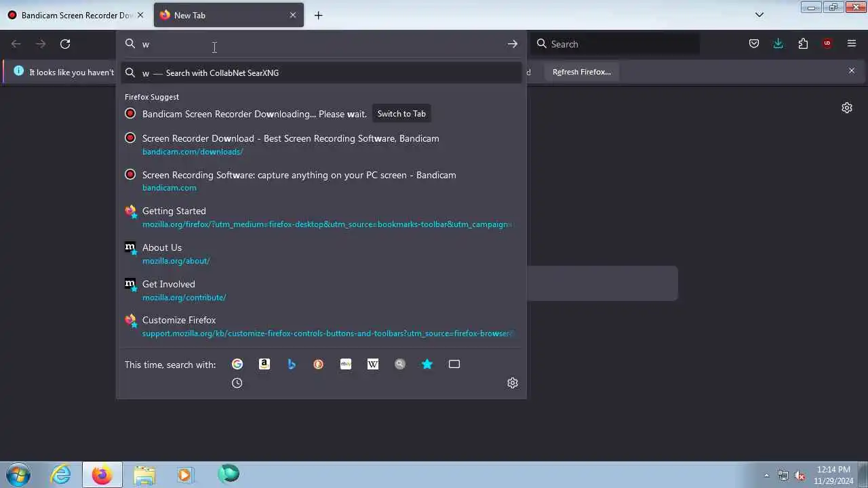This screenshot has width=868, height=488.
Task: Open Screen Recording Software Bandicam suggestion
Action: 321,181
